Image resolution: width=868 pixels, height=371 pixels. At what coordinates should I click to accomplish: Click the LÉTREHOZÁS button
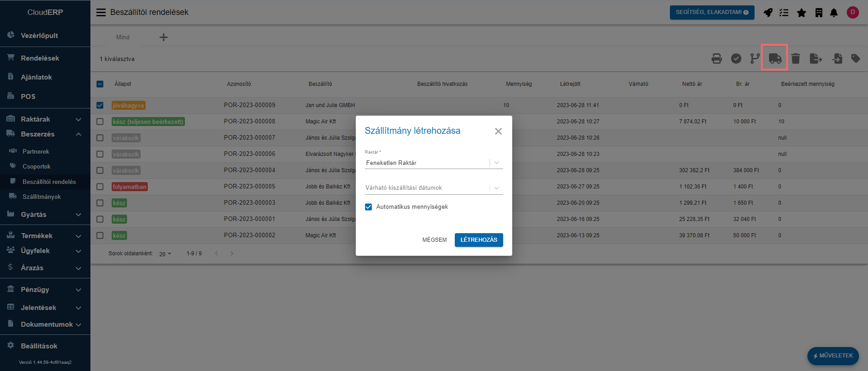478,240
